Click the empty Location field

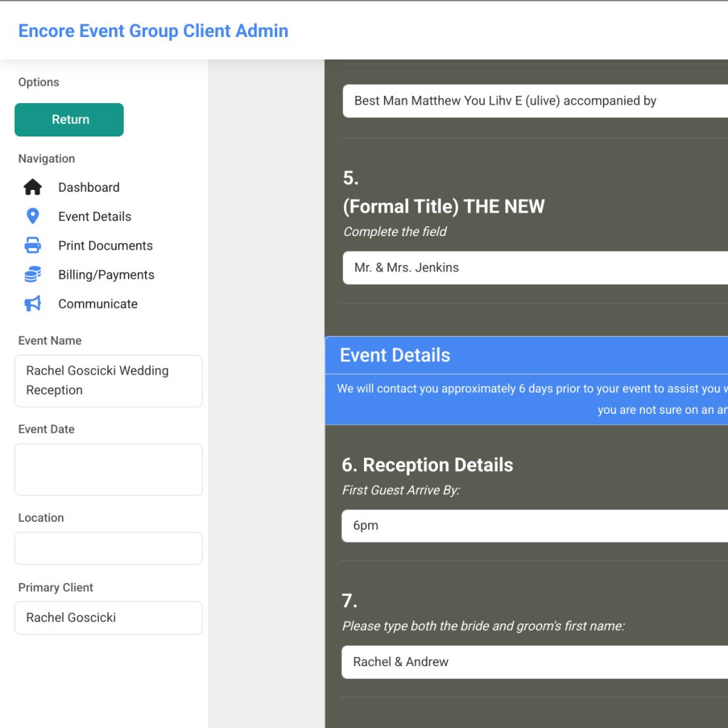point(108,548)
